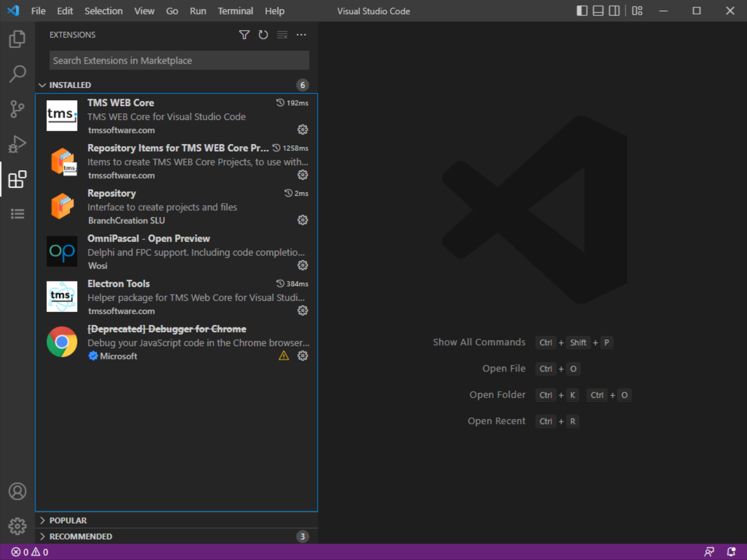Minimize the Visual Studio Code window
747x560 pixels.
664,11
